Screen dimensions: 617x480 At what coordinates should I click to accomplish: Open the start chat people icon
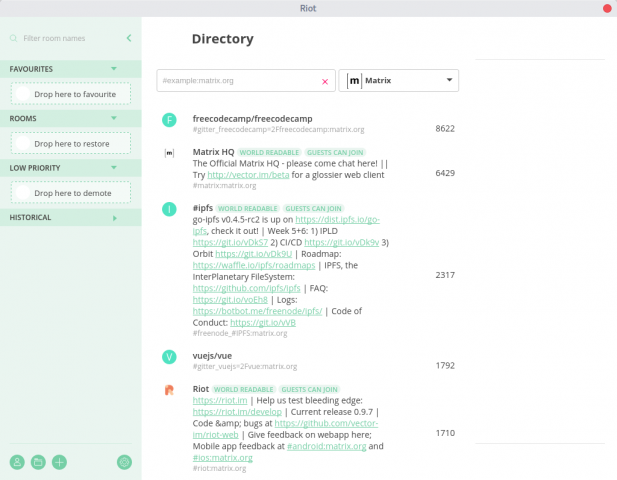(x=17, y=462)
